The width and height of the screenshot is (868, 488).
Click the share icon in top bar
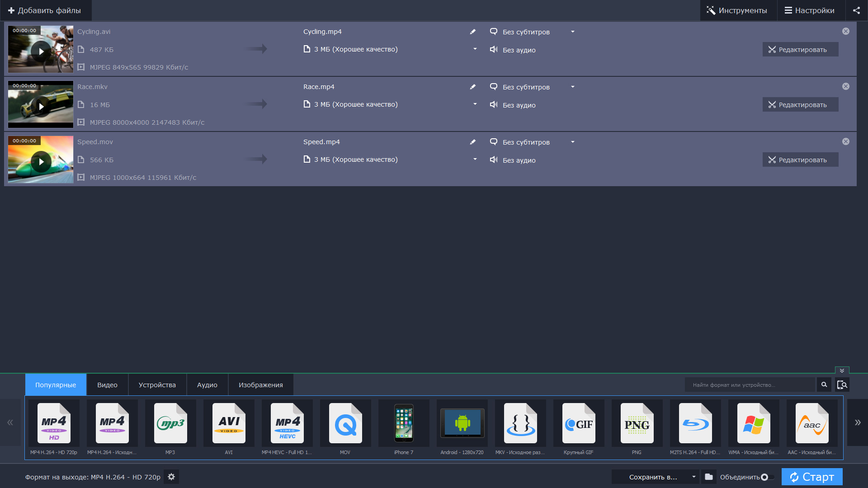856,10
